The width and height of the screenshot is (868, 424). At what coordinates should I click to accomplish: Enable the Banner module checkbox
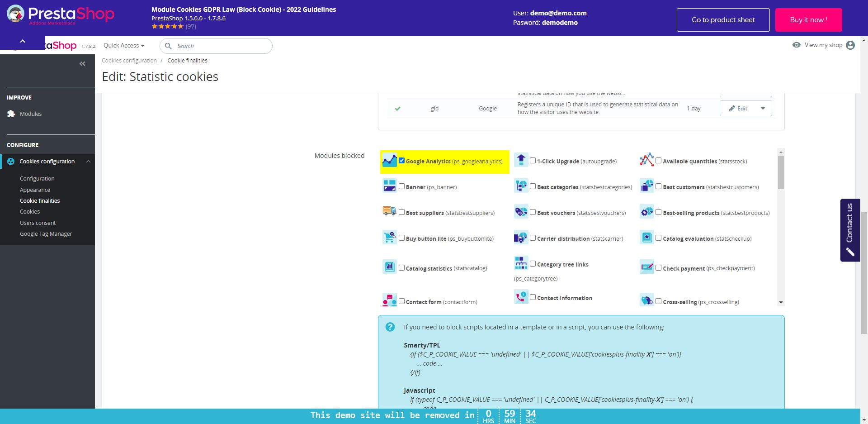[401, 186]
